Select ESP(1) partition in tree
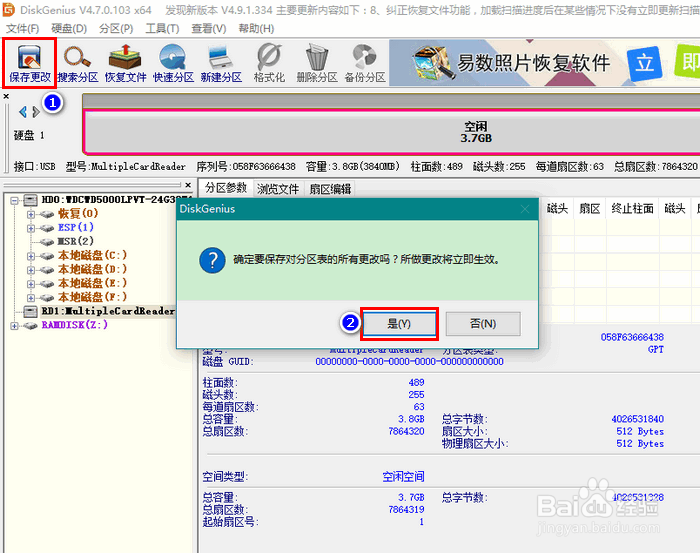This screenshot has width=700, height=553. click(75, 227)
